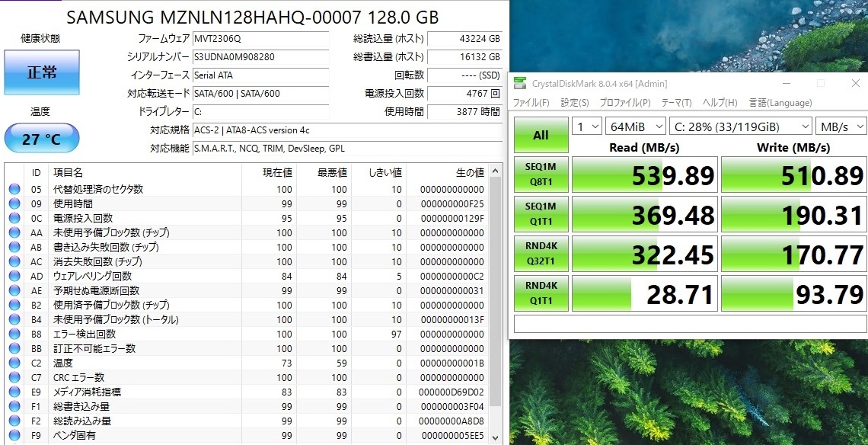
Task: Start the SEQ1M Q1T1 test
Action: point(541,214)
